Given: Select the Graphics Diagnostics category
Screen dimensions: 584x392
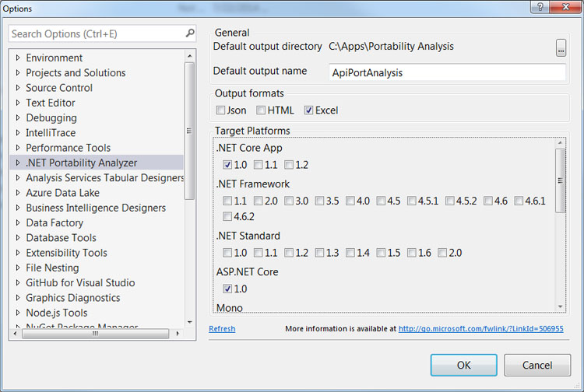Looking at the screenshot, I should tap(73, 298).
